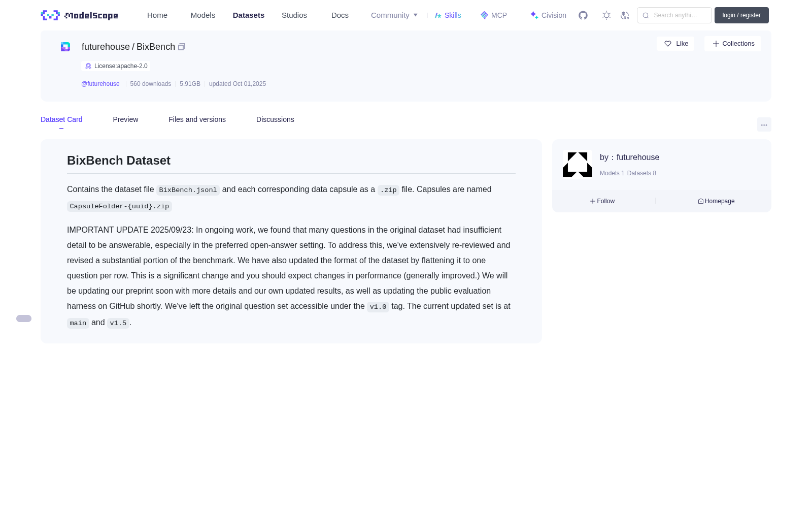
Task: Switch to the Preview tab
Action: click(x=125, y=119)
